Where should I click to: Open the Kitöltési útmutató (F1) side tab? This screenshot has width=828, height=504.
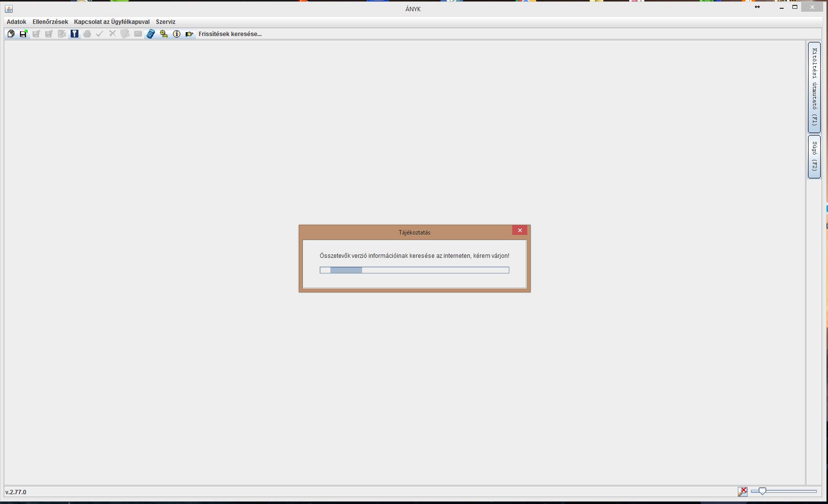pyautogui.click(x=814, y=87)
